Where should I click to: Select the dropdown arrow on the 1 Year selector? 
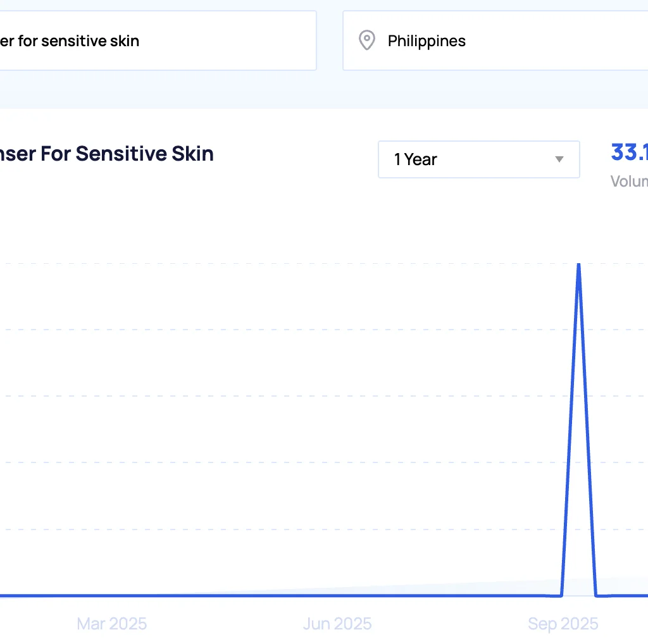pyautogui.click(x=559, y=160)
